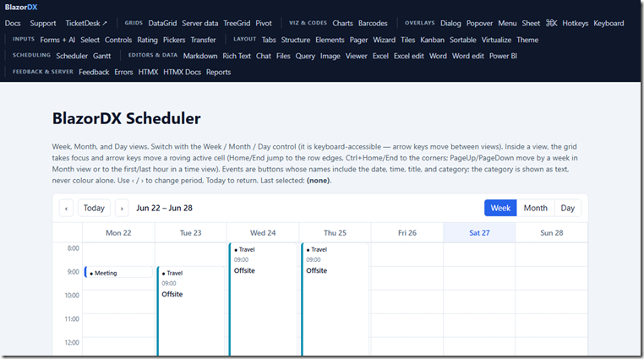The width and height of the screenshot is (644, 359).
Task: Navigate to TreeGrid
Action: click(x=237, y=24)
